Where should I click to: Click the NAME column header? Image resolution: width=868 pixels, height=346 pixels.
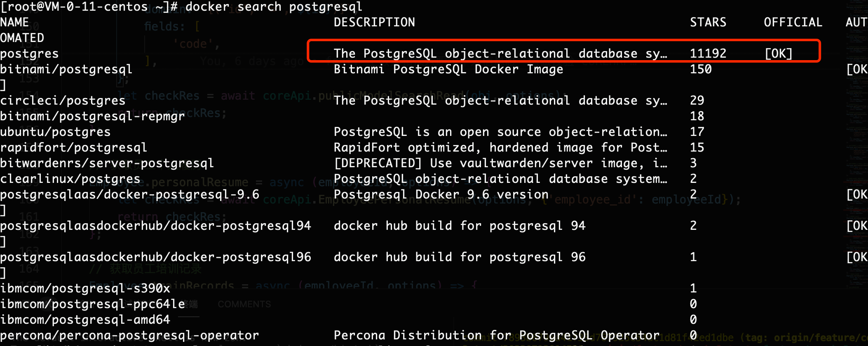14,22
